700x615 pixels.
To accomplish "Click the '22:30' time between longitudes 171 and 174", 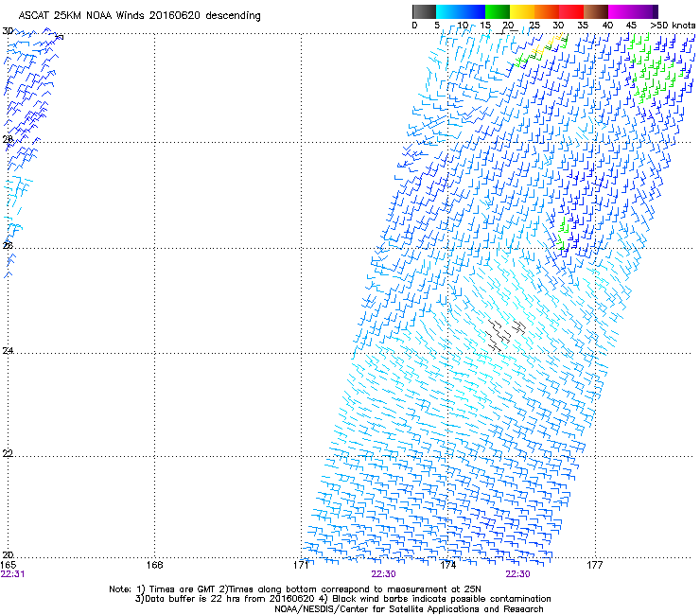I will [383, 574].
